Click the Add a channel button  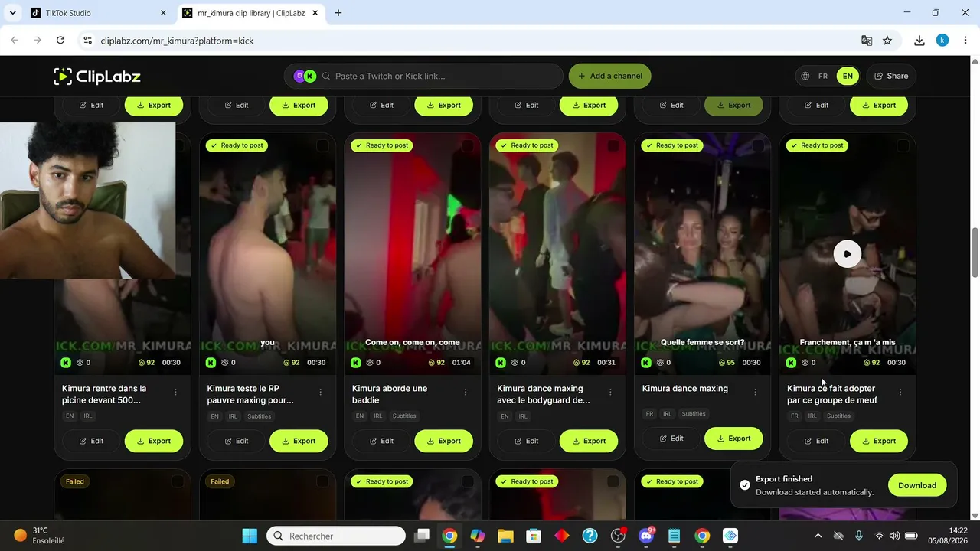[610, 76]
